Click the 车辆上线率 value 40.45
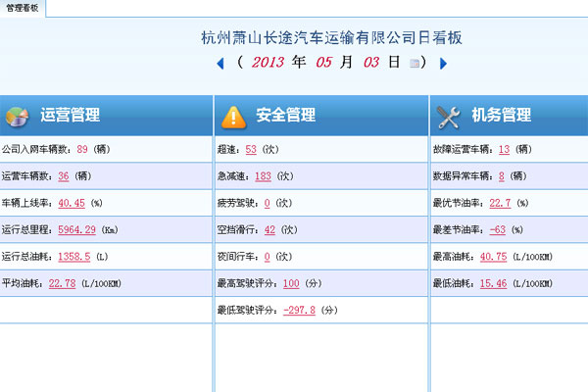Viewport: 588px width, 392px height. 72,203
